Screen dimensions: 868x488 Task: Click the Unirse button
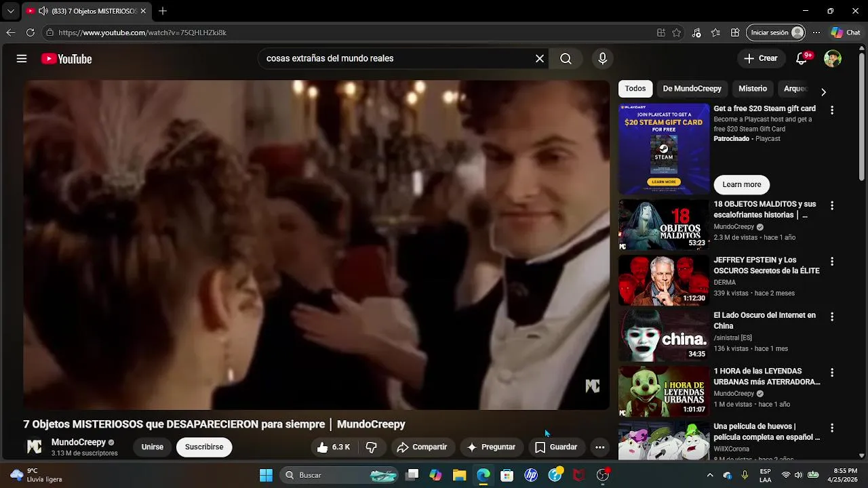[153, 447]
